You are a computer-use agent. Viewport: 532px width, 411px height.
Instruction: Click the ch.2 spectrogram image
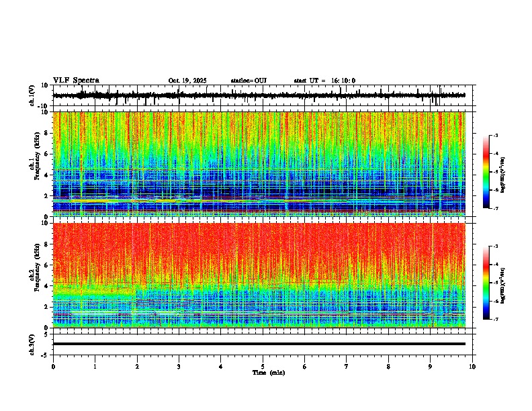pos(259,275)
